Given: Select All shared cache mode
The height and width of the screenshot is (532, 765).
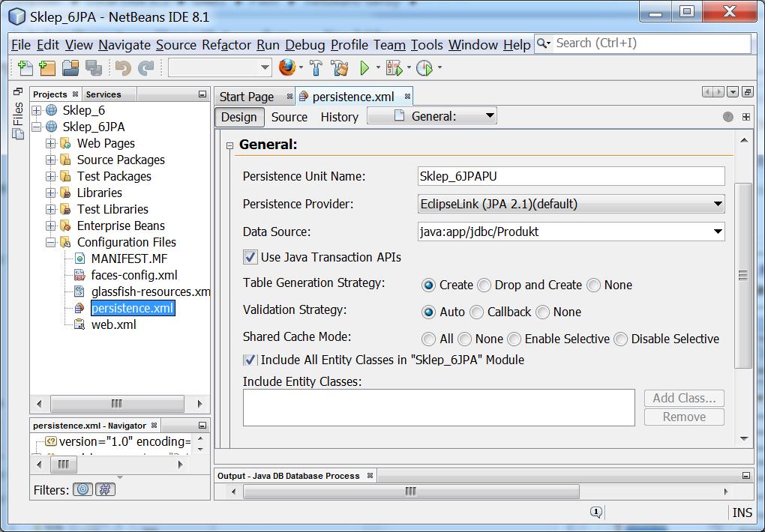Looking at the screenshot, I should coord(428,339).
